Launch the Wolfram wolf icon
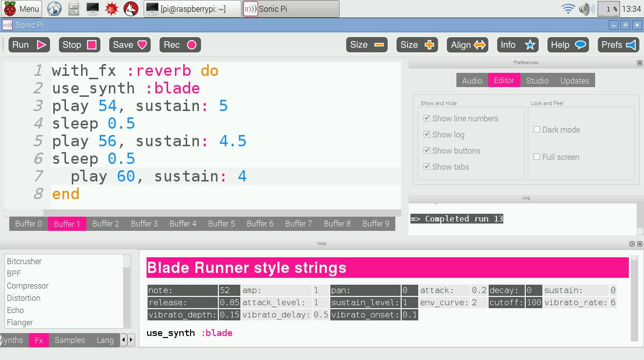Viewport: 644px width, 360px height. [x=130, y=8]
